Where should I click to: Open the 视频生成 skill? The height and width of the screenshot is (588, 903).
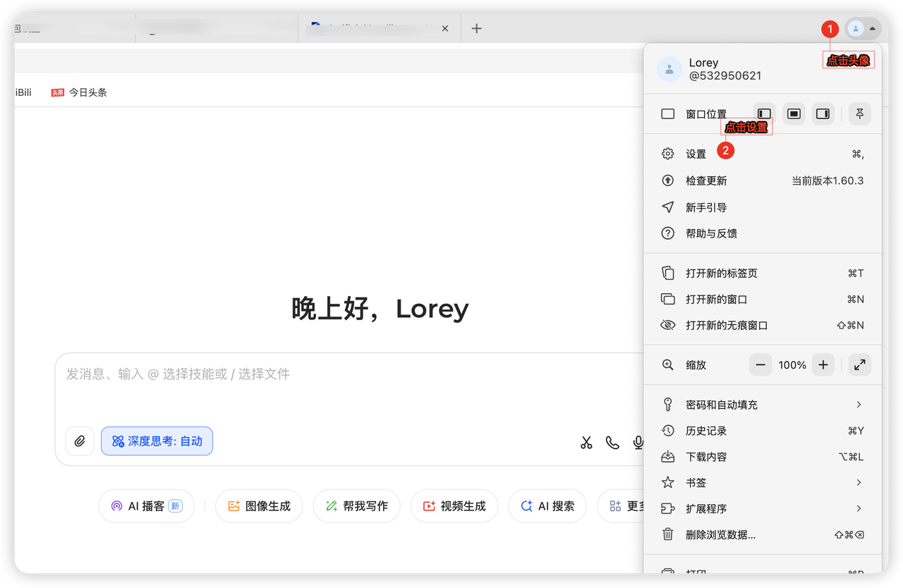coord(454,506)
